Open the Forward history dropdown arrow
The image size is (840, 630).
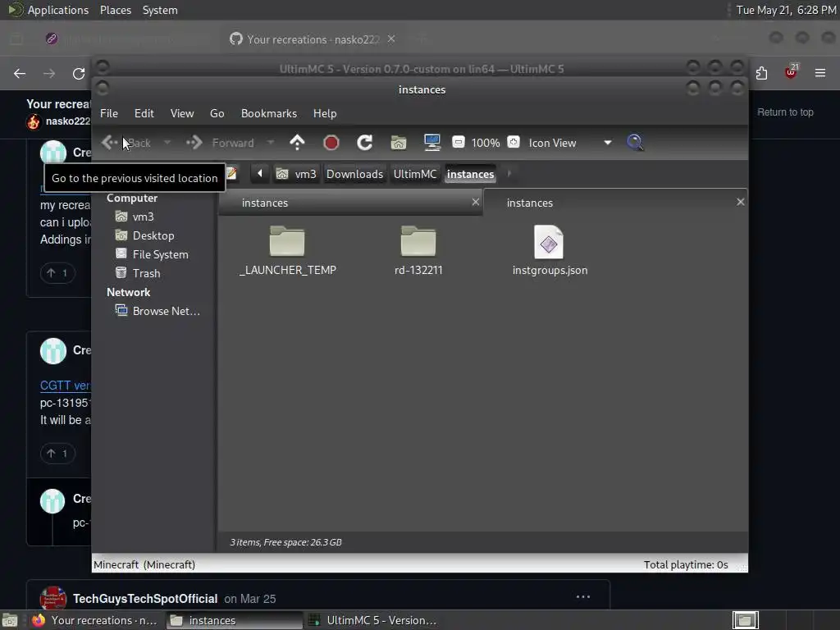coord(270,143)
